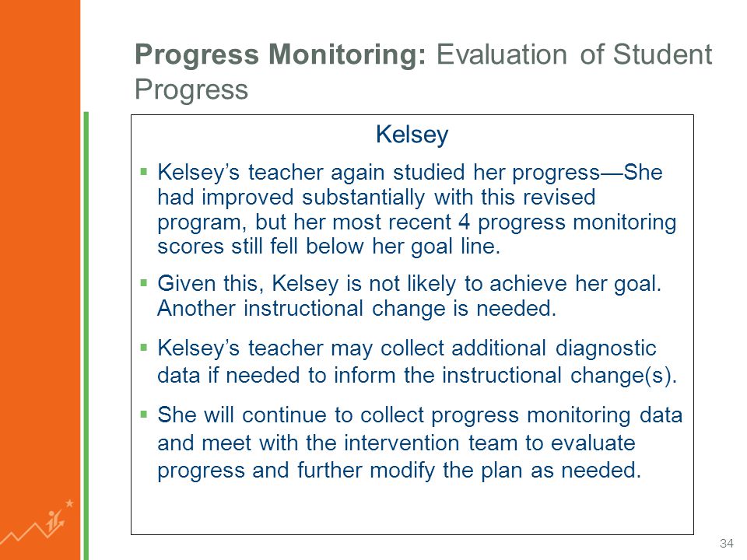The width and height of the screenshot is (747, 560).
Task: Click 'Another instructional change is needed.' line
Action: [x=357, y=309]
